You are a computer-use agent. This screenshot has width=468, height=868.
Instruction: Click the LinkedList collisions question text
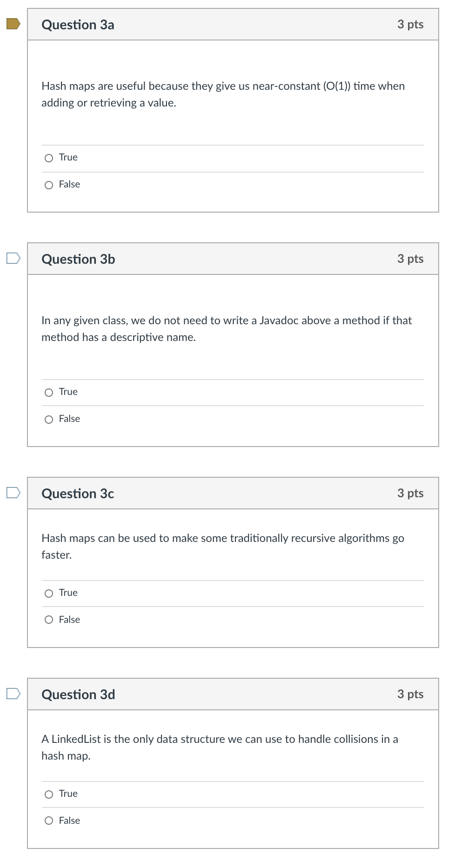pyautogui.click(x=220, y=748)
